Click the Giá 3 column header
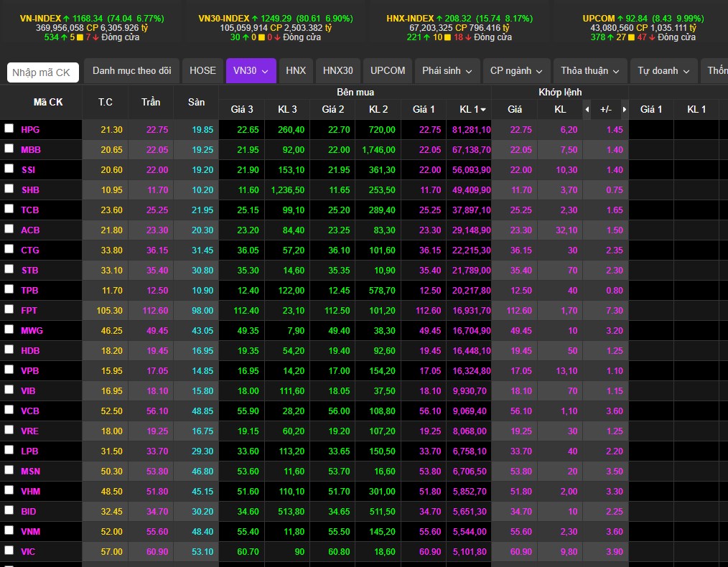The height and width of the screenshot is (567, 728). pos(242,110)
